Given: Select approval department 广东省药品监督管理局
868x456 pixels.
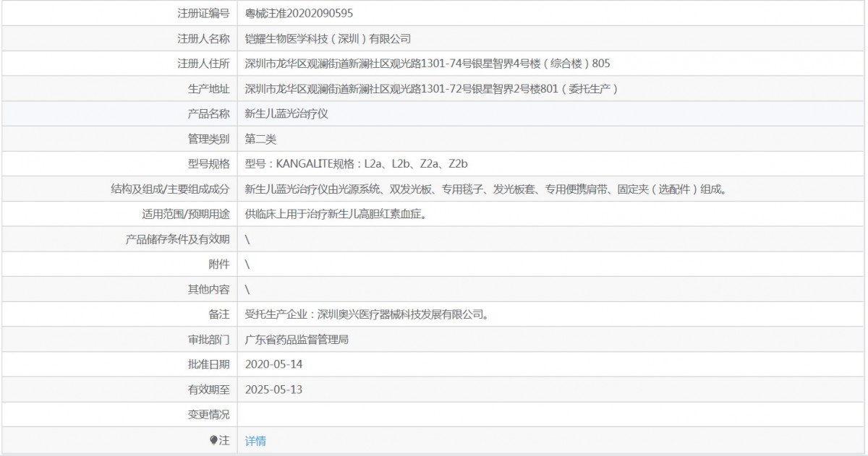Looking at the screenshot, I should (297, 340).
